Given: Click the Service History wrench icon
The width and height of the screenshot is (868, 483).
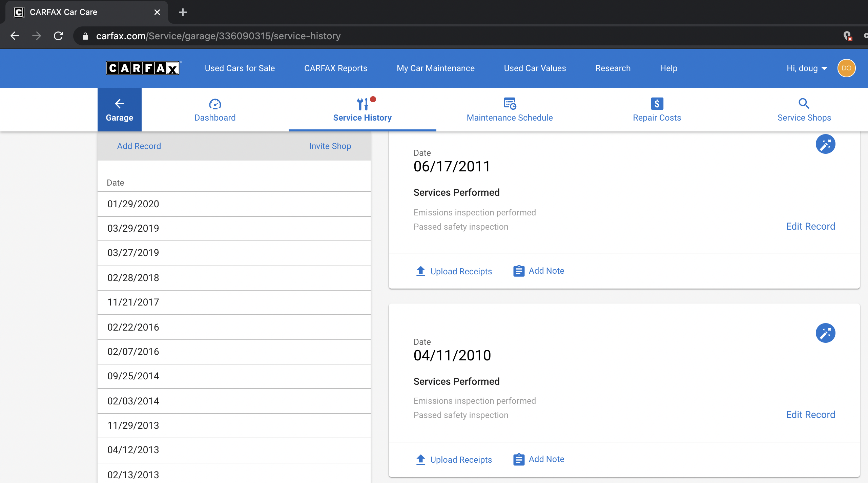Looking at the screenshot, I should coord(363,104).
